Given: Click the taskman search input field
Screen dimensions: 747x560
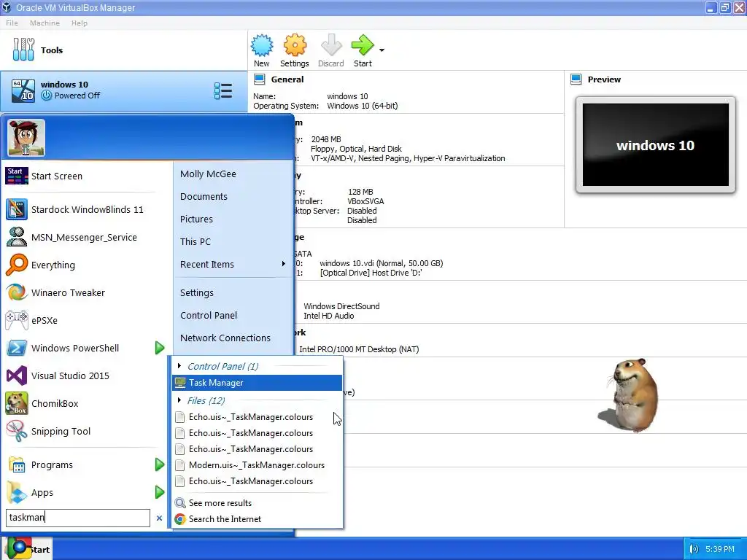Looking at the screenshot, I should coord(78,518).
